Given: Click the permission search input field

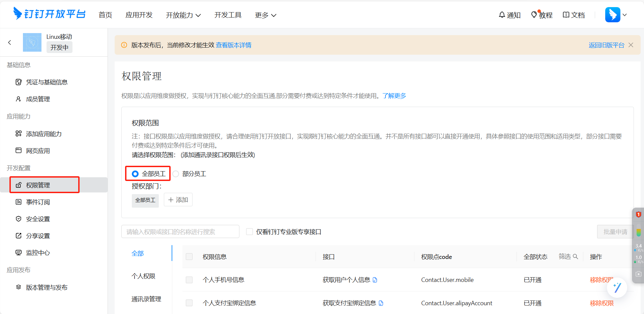Looking at the screenshot, I should [180, 232].
